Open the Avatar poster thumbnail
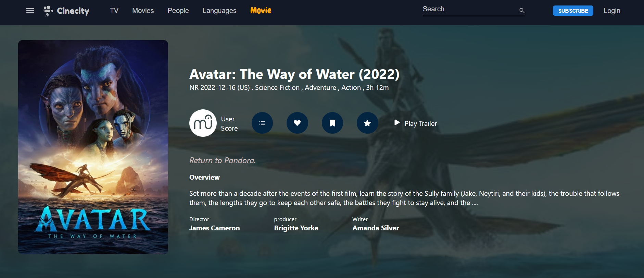 (x=93, y=147)
